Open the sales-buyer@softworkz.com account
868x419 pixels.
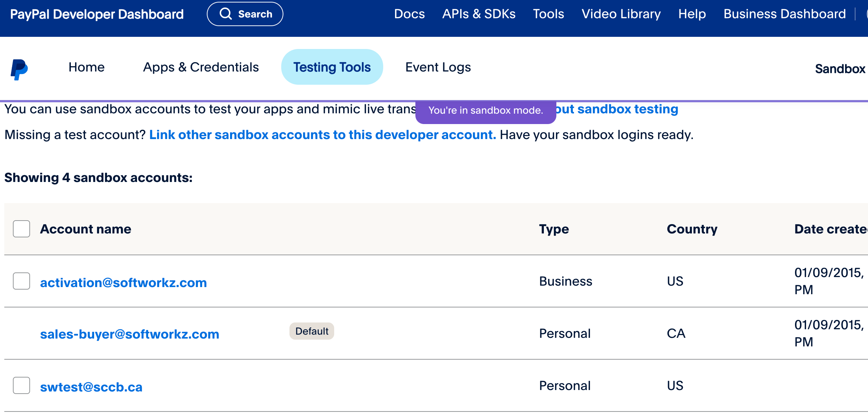(130, 334)
